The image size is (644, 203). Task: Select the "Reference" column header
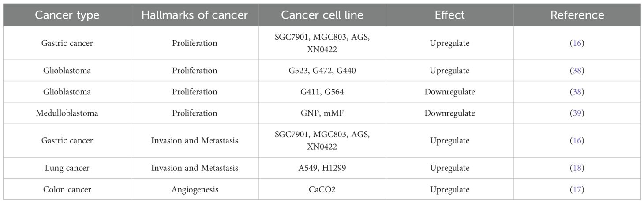coord(577,15)
